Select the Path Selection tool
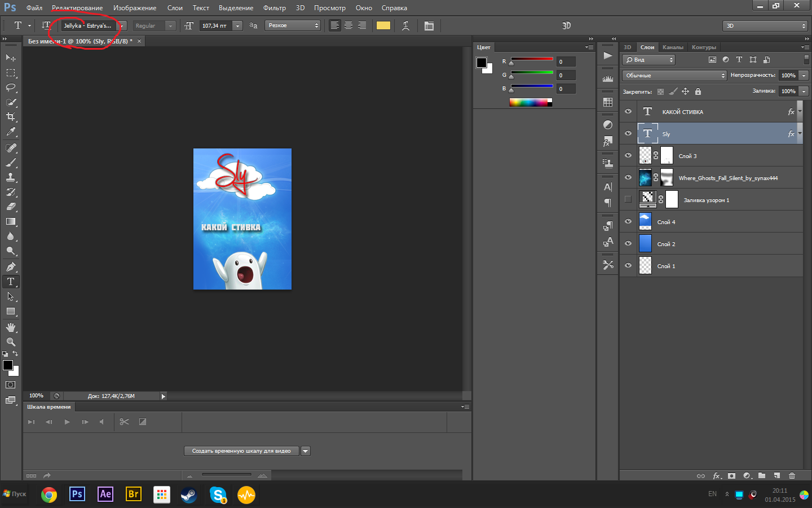Screen dimensions: 812x508 point(11,296)
